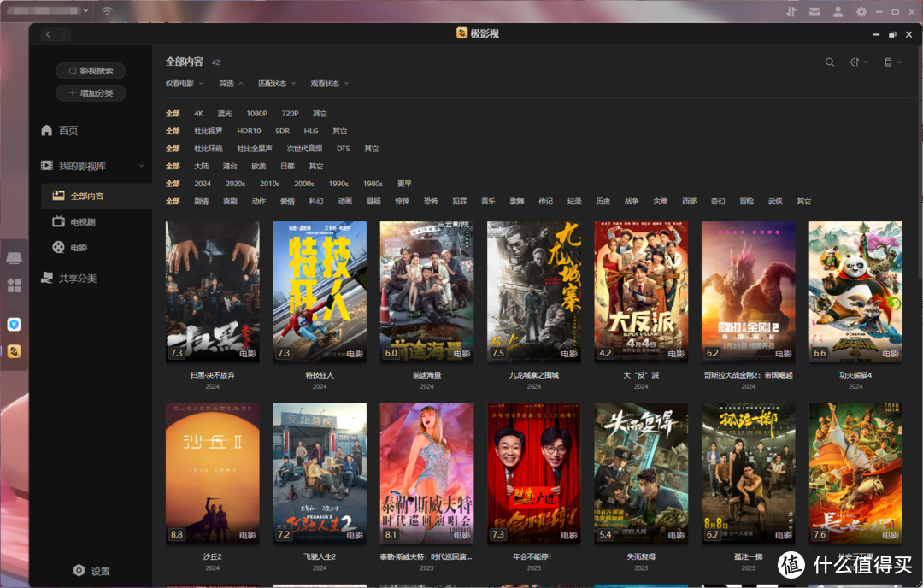Select the HDR10 filter option
923x588 pixels.
coord(249,131)
